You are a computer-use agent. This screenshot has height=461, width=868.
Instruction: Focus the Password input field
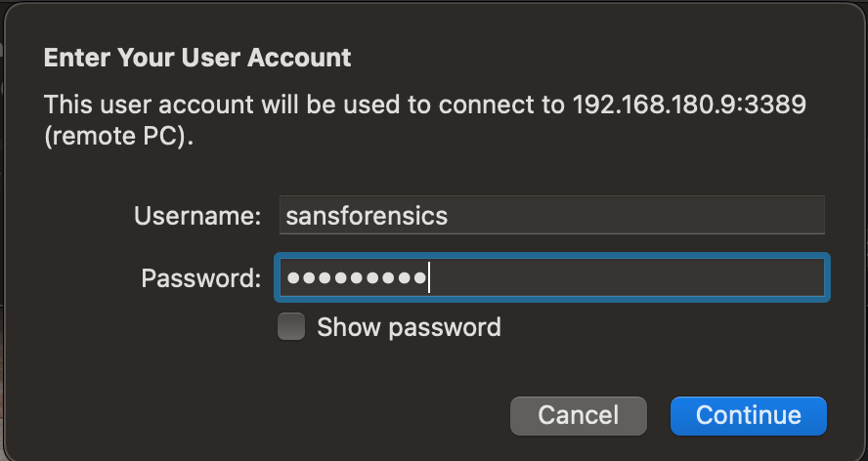point(552,278)
